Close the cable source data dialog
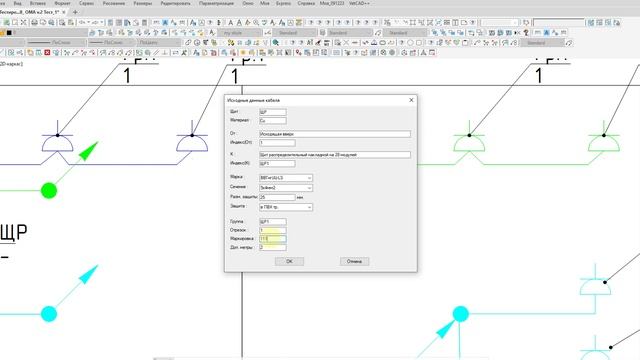The width and height of the screenshot is (640, 360). coord(411,100)
